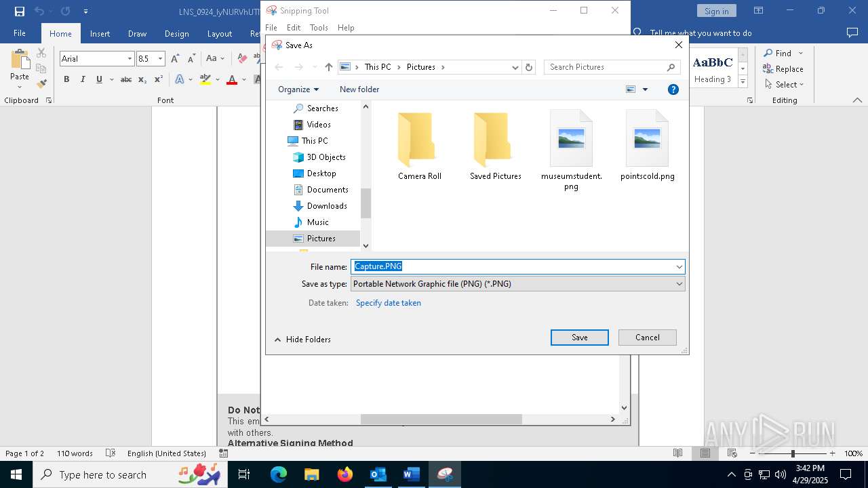Select Videos in navigation tree
Screen dimensions: 868x488
tap(319, 125)
